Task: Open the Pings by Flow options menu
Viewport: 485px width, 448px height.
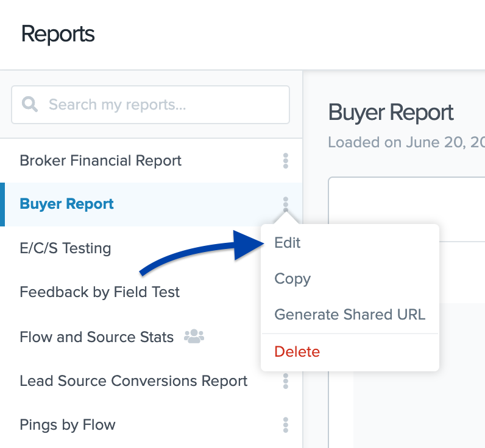Action: coord(285,425)
